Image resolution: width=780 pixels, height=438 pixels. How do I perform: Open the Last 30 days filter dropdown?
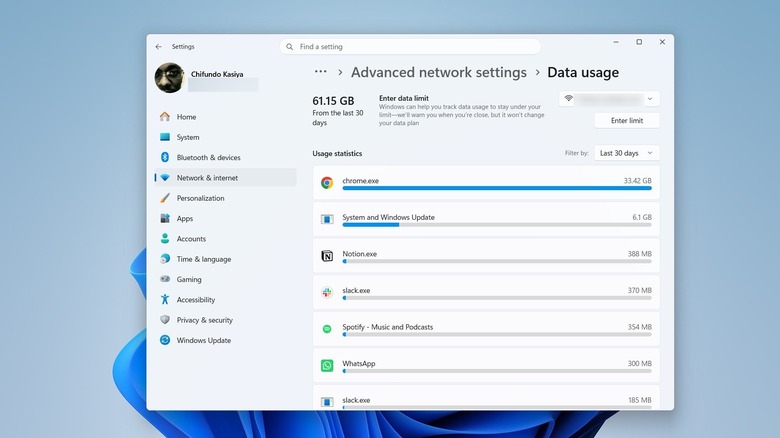pos(627,153)
